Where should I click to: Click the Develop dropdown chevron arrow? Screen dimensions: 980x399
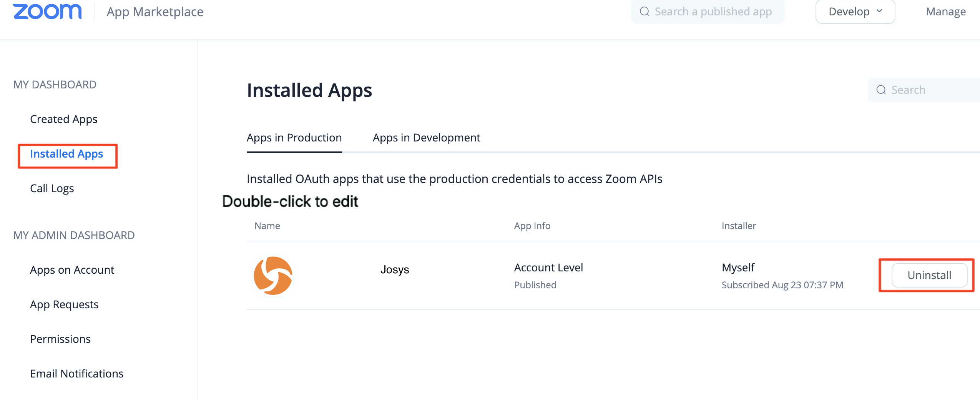[x=879, y=11]
